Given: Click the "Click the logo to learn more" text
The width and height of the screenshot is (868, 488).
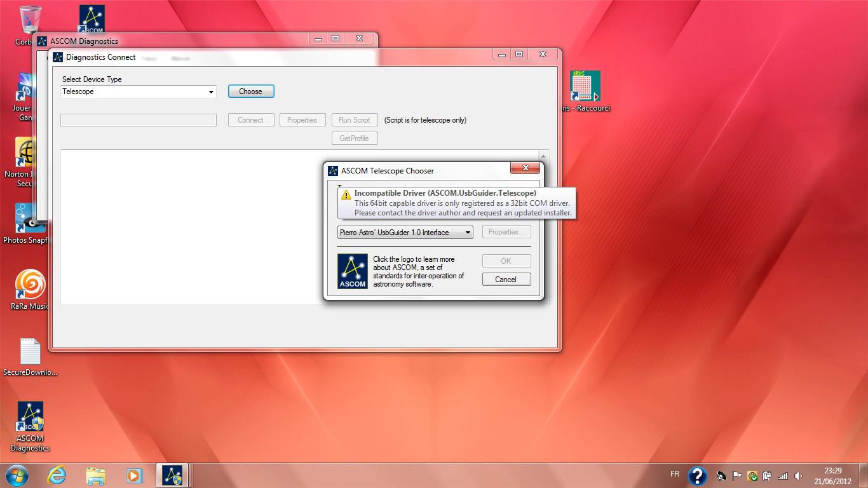Looking at the screenshot, I should (x=414, y=259).
